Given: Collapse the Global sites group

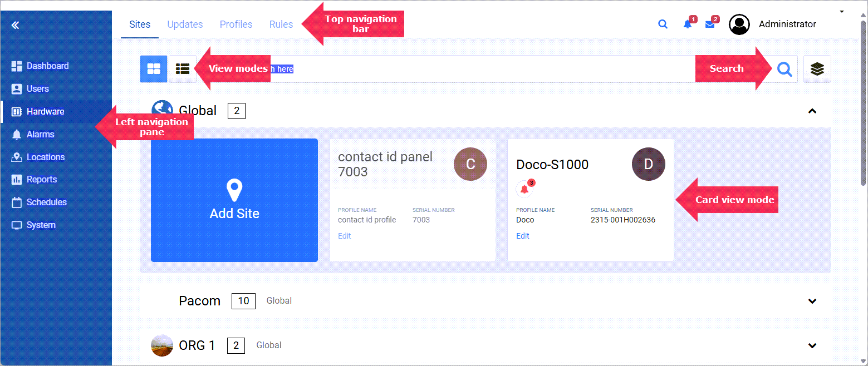Looking at the screenshot, I should point(812,111).
